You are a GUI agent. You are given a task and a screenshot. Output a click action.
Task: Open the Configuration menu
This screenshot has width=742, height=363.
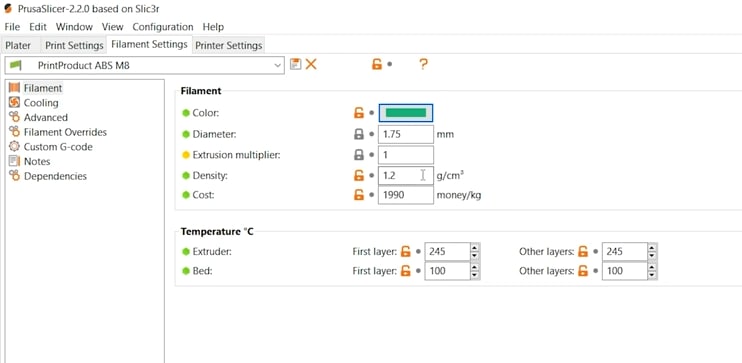pos(163,27)
